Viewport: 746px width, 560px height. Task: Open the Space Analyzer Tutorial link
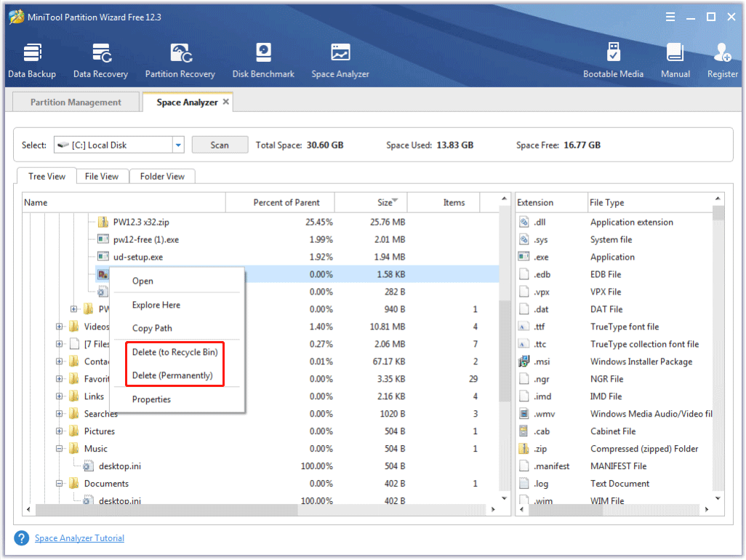point(79,538)
